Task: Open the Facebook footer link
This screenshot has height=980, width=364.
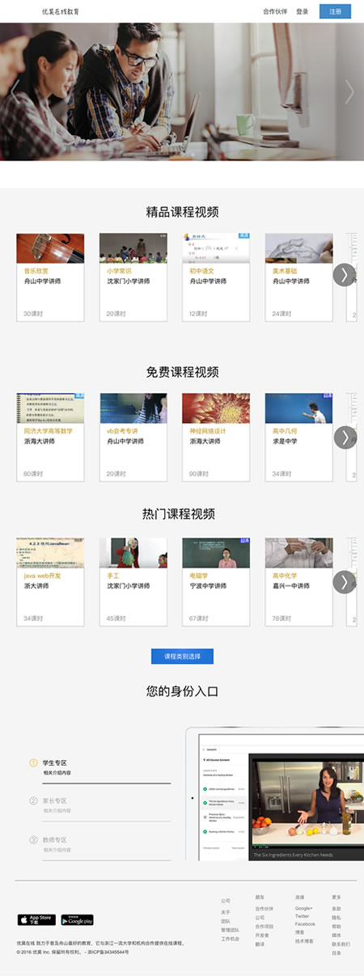Action: pos(305,923)
